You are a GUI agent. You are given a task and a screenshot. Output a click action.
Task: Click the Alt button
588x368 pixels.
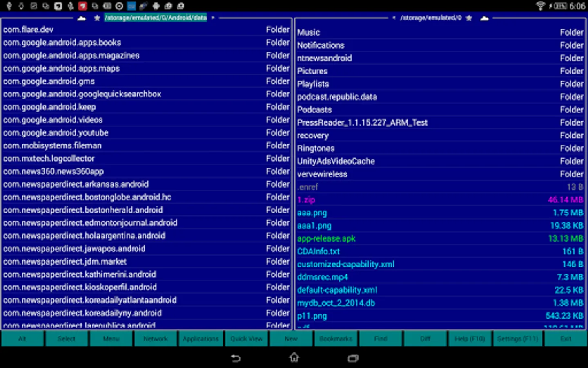[x=22, y=339]
